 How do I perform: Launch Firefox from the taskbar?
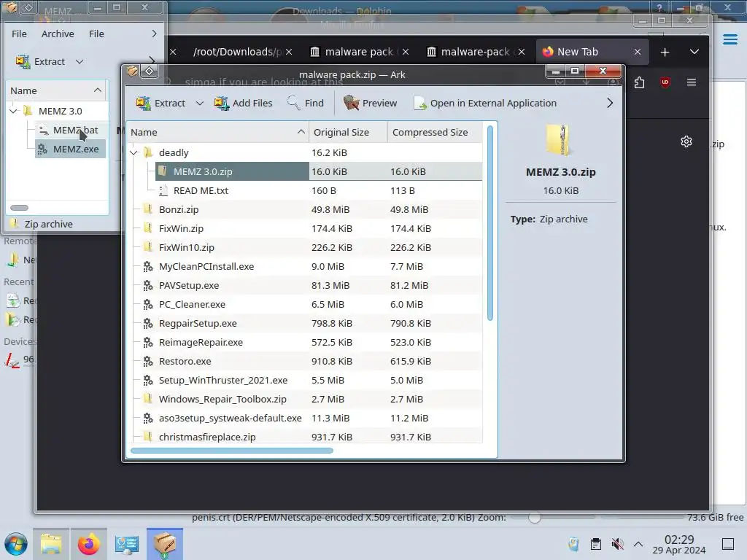coord(88,544)
